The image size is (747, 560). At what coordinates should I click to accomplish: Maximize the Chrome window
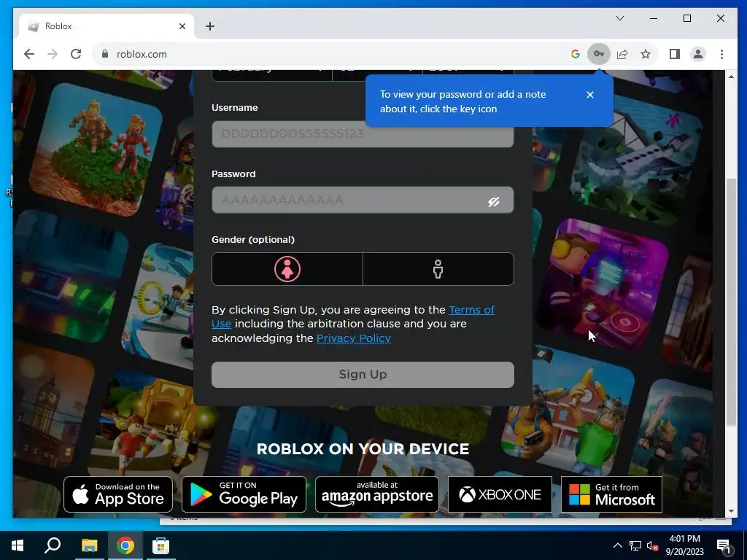point(687,18)
